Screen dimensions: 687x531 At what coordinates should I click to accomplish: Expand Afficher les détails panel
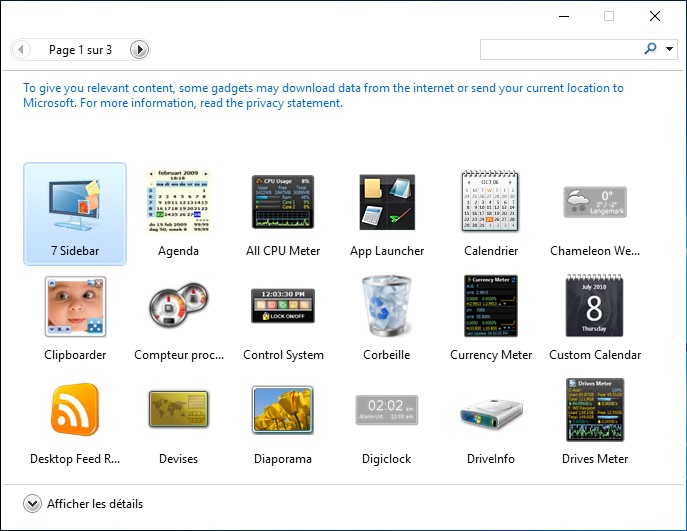coord(32,504)
